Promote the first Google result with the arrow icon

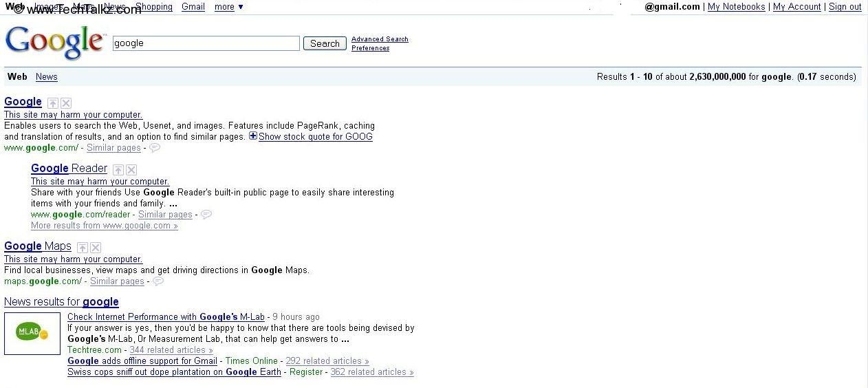[53, 103]
